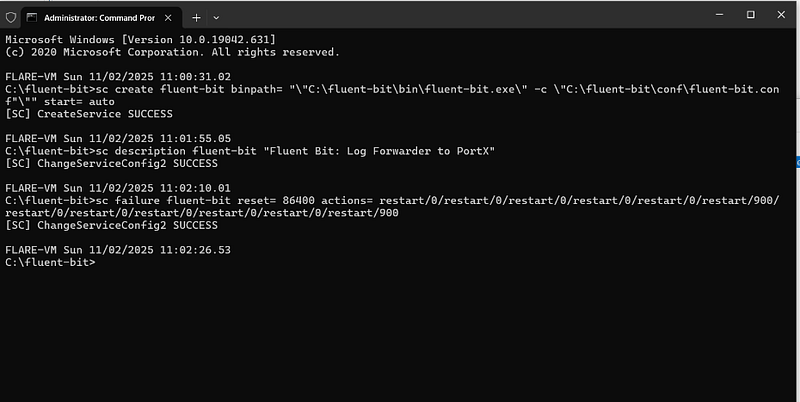Click the 11:00:31.02 FLARE-VM timestamp line

pos(118,77)
